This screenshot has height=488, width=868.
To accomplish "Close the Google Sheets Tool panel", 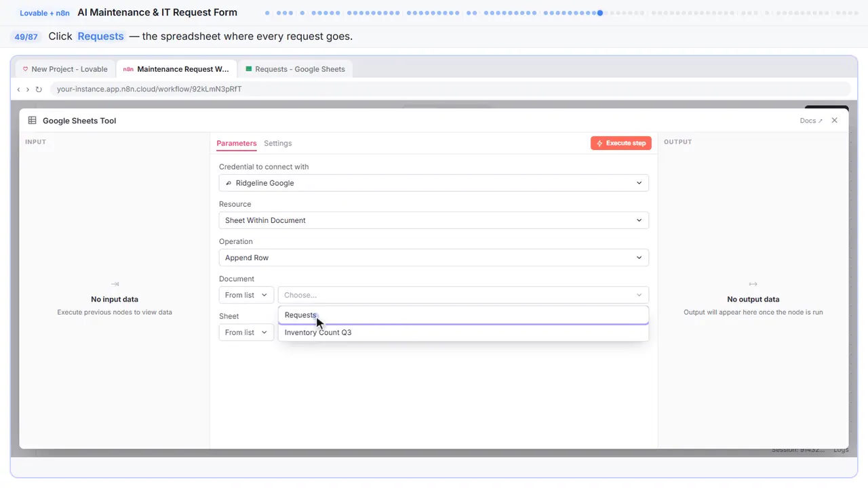I will 835,121.
